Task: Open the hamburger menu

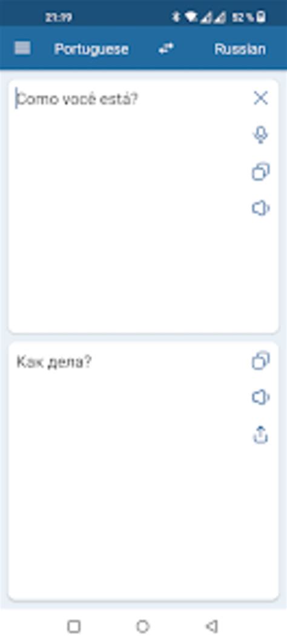Action: coord(22,49)
